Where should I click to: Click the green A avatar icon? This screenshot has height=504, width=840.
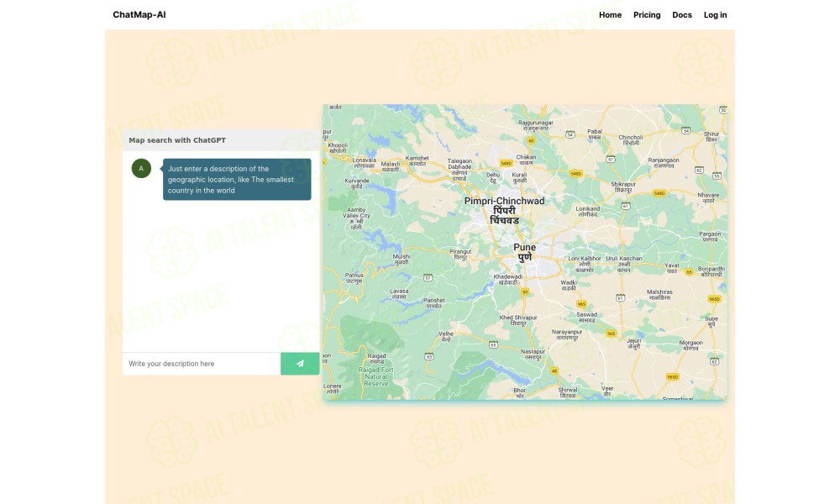pos(141,168)
